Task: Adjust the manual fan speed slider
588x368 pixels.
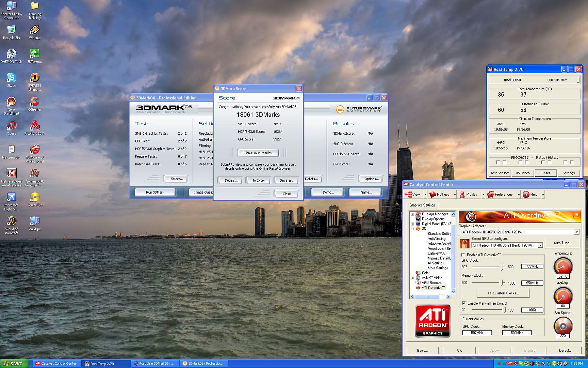Action: [504, 310]
